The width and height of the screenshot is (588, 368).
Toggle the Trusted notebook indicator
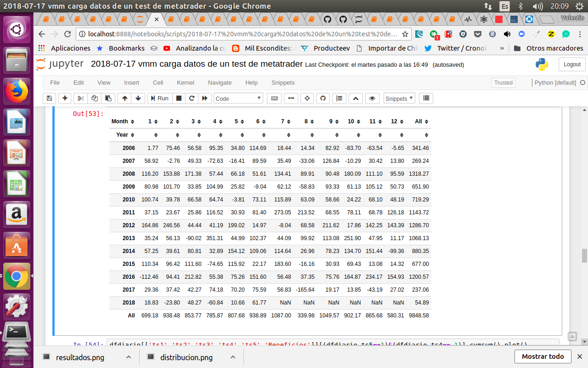(503, 83)
